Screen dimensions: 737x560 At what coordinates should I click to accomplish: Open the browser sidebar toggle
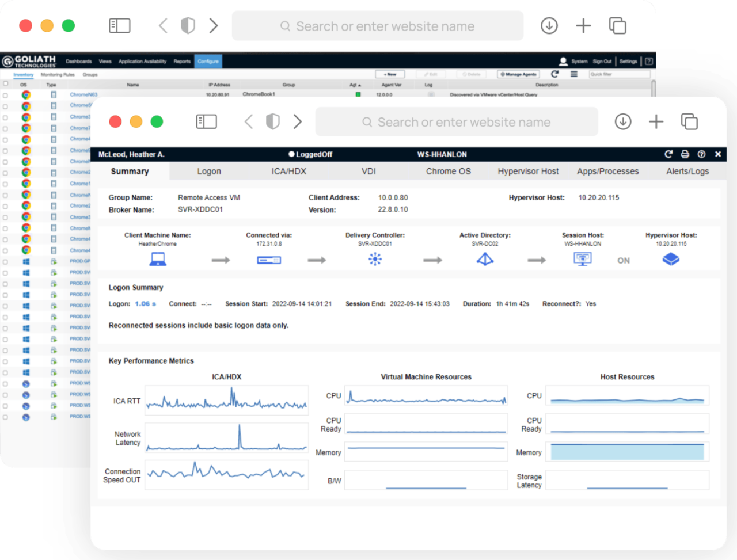[206, 121]
